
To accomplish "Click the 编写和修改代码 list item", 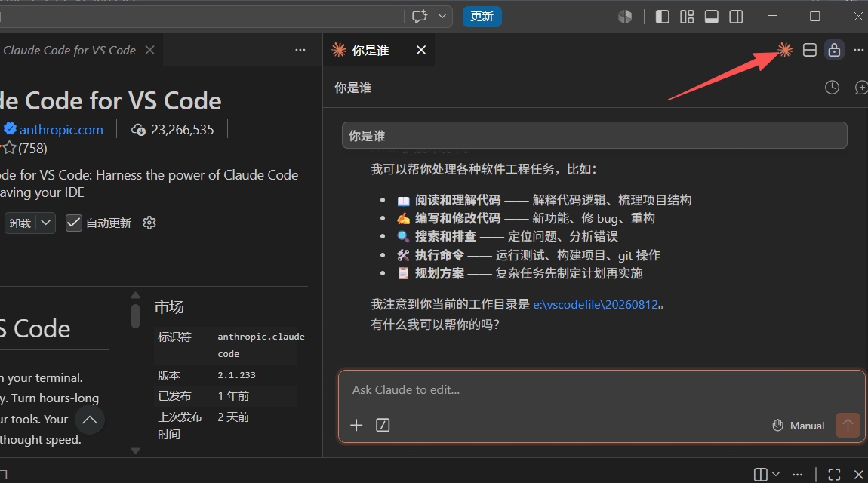I will tap(526, 218).
